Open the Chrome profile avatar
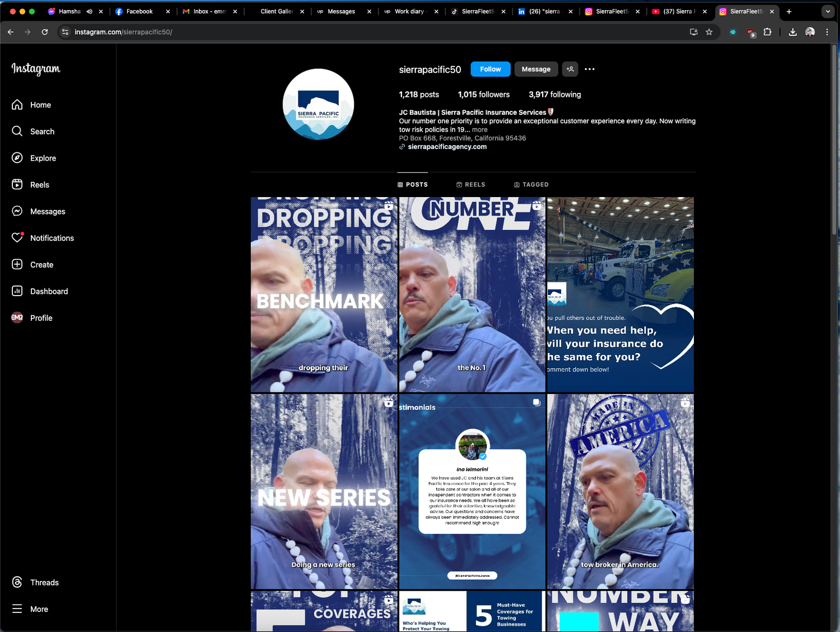This screenshot has height=632, width=840. 810,32
